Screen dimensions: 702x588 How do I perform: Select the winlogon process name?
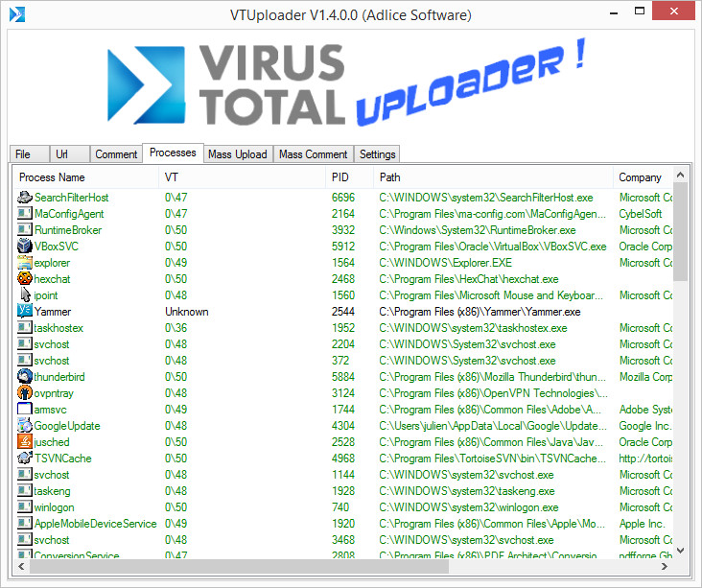[54, 506]
